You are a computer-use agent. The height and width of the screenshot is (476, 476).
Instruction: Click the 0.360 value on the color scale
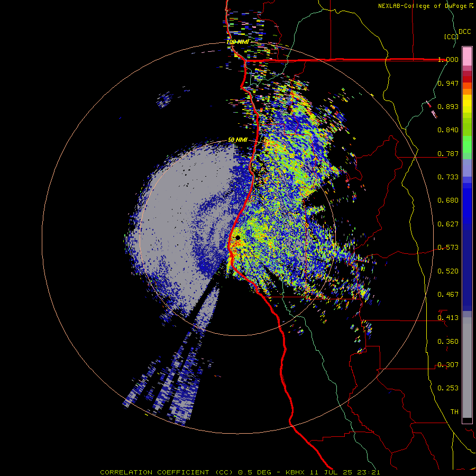click(448, 342)
